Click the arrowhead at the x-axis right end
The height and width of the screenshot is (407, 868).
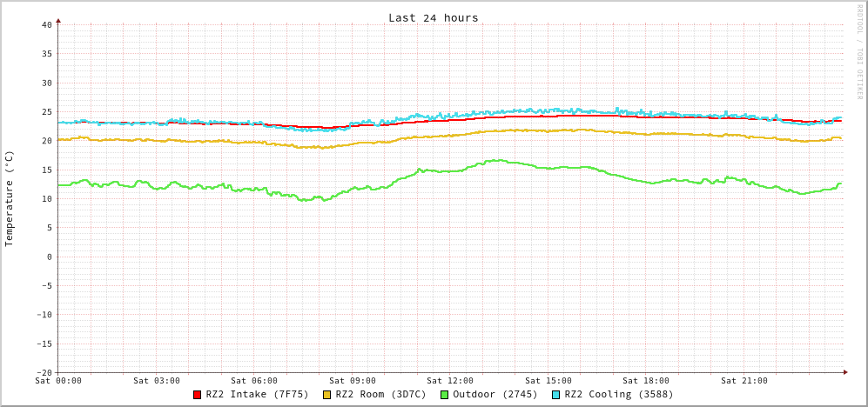click(x=844, y=372)
